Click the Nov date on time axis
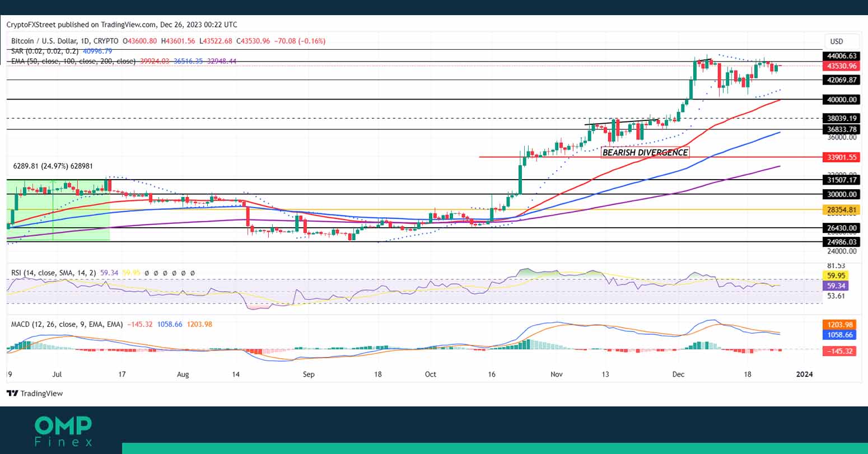 click(557, 374)
